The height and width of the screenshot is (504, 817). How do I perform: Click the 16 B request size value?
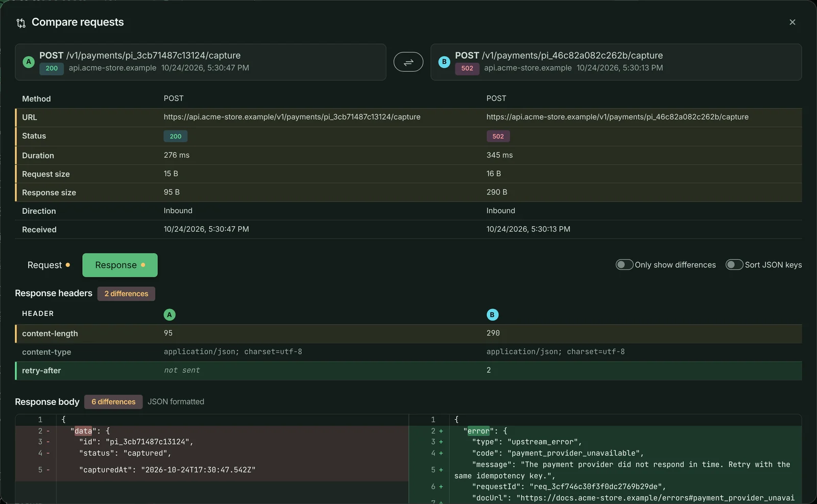click(494, 174)
